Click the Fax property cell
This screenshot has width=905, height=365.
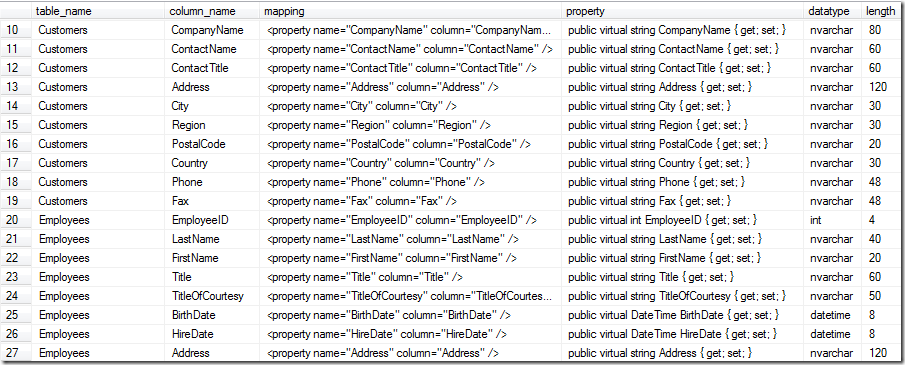[683, 201]
